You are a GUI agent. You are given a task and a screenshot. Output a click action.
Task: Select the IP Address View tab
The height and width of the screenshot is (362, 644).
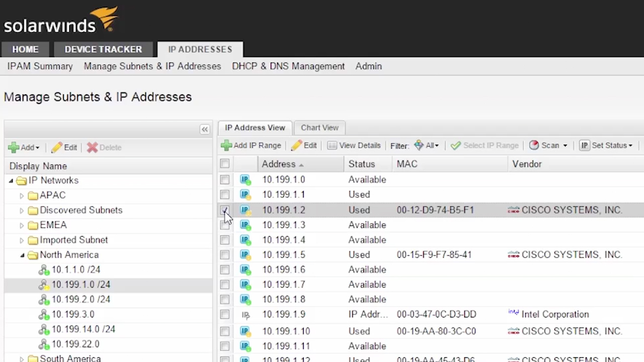pos(255,128)
